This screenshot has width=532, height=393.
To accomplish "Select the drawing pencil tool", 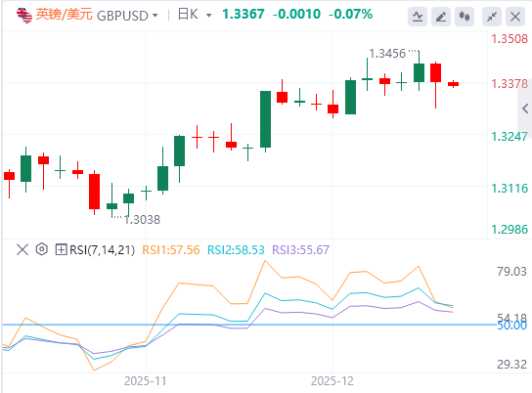I will pyautogui.click(x=441, y=17).
